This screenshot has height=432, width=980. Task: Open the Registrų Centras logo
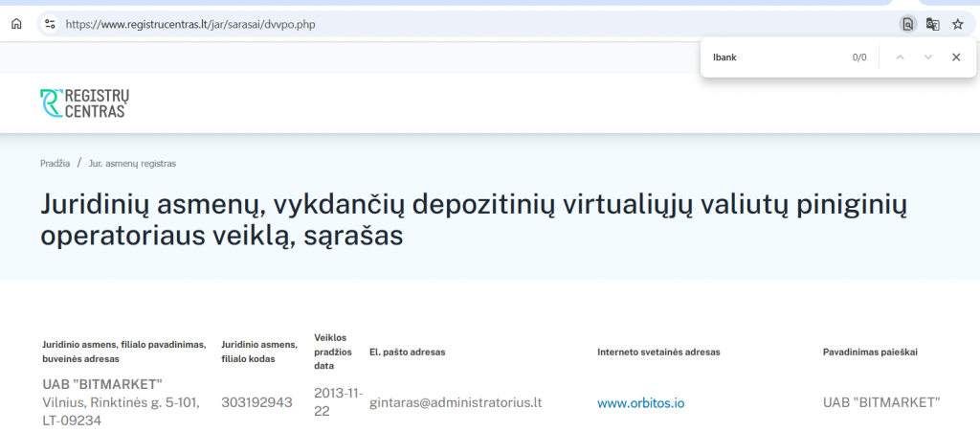(85, 103)
